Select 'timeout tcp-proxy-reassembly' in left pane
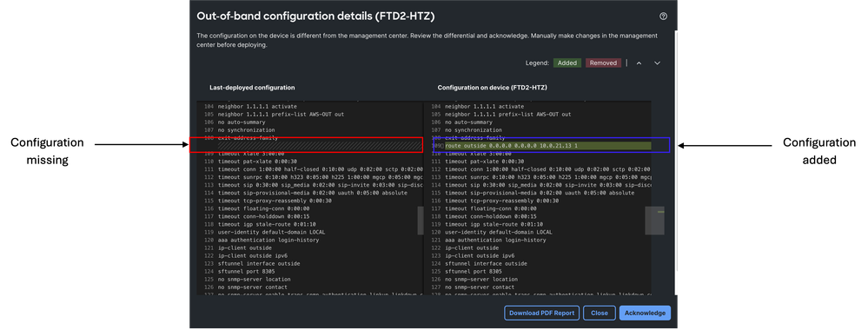This screenshot has width=868, height=330. point(275,201)
